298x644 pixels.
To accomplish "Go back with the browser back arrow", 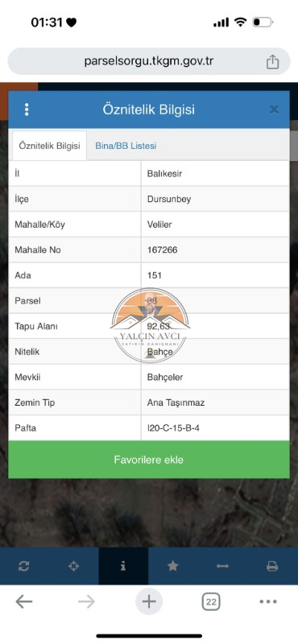I will (24, 601).
